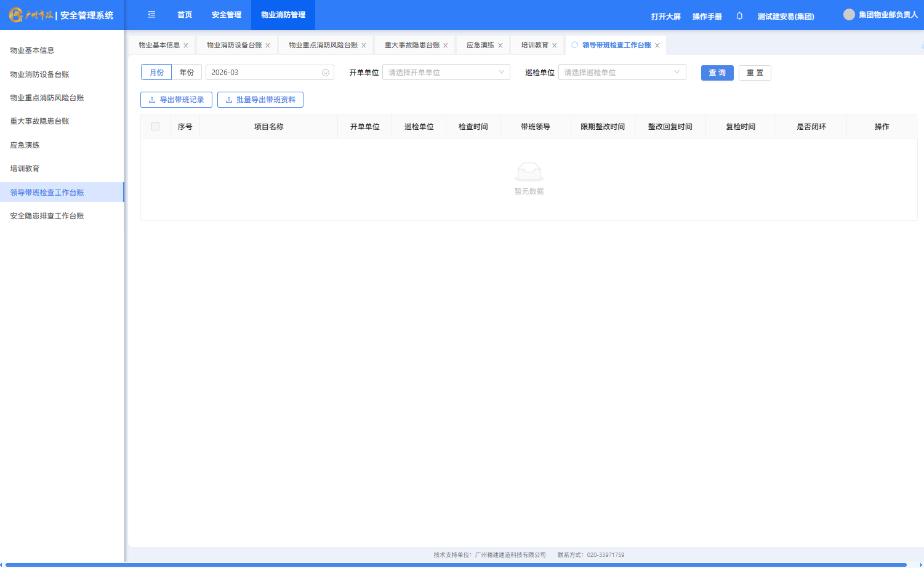
Task: Click the 导出带班记录 button
Action: 176,100
